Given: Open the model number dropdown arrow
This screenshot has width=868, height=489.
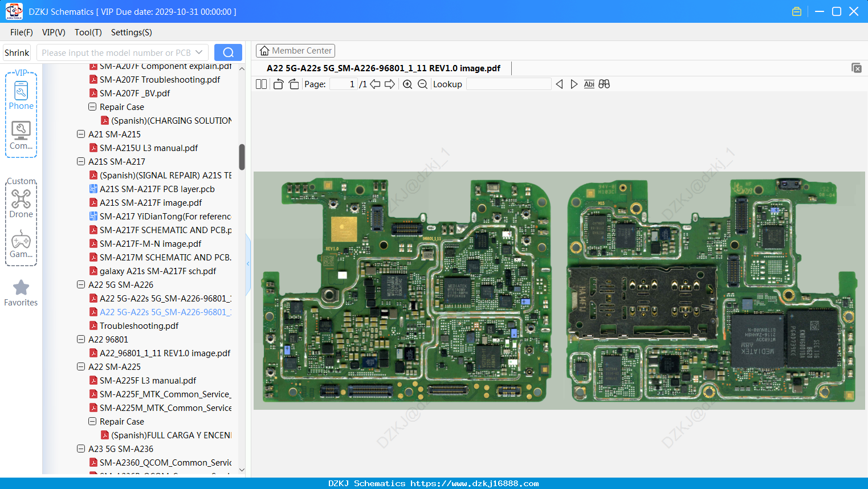Looking at the screenshot, I should (x=199, y=52).
